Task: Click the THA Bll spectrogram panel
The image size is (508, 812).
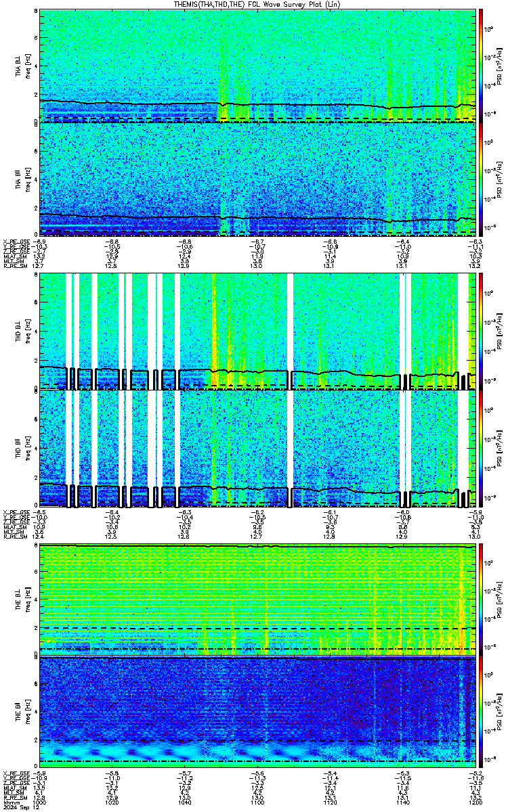Action: 257,179
